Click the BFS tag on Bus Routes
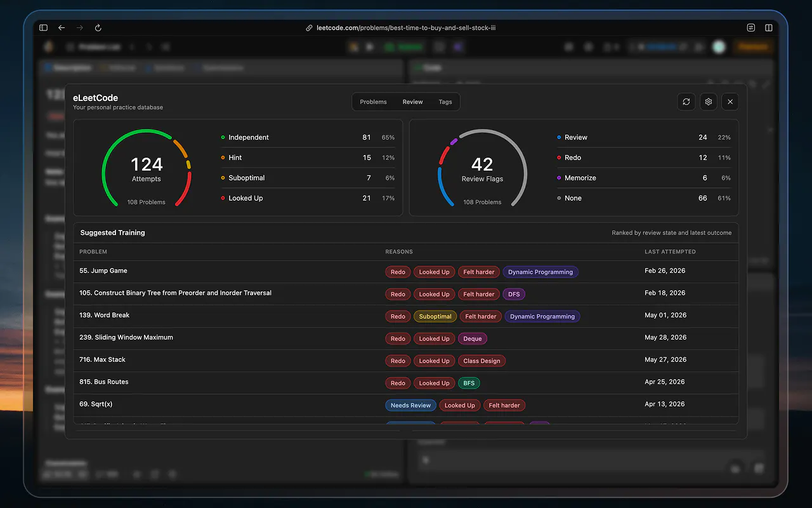 pos(469,383)
